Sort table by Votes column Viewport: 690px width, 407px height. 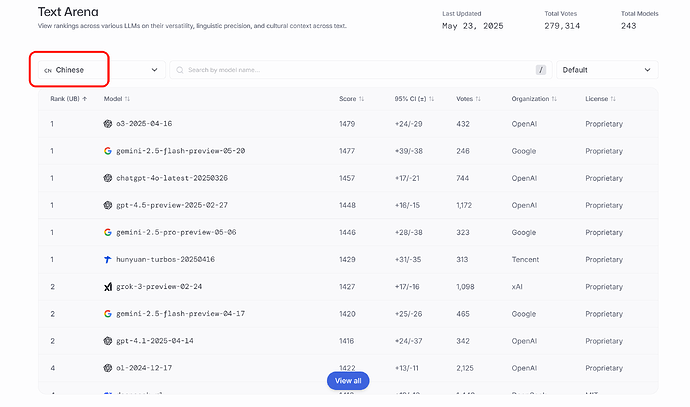(468, 99)
